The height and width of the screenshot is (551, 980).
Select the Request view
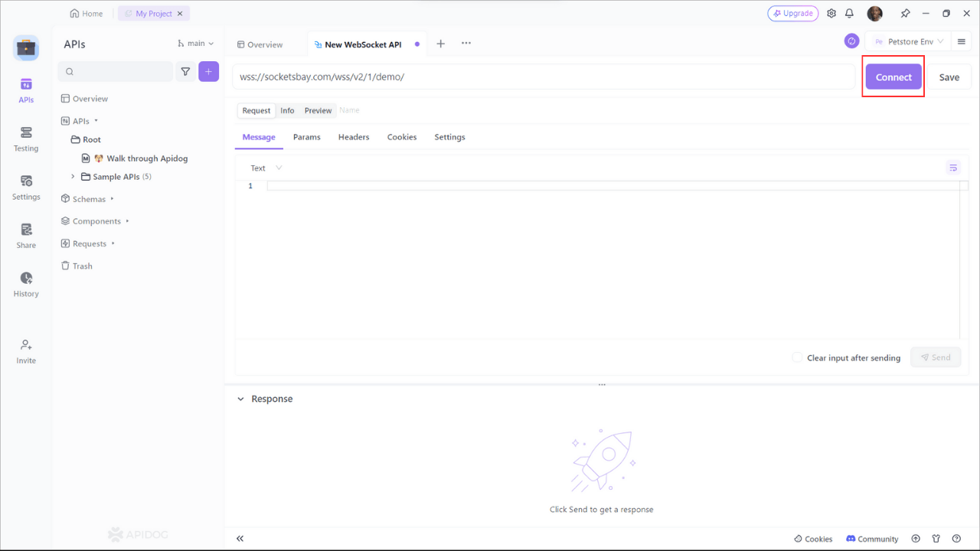coord(256,110)
